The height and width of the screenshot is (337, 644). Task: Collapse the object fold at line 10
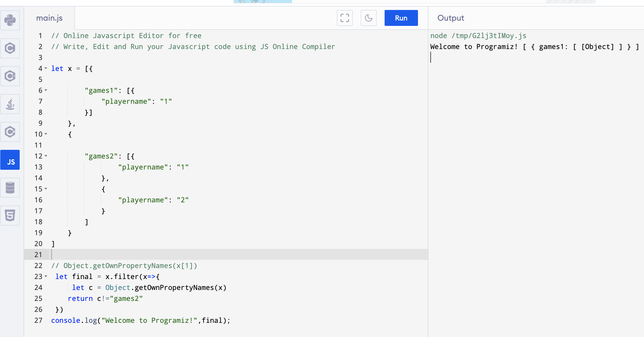46,134
